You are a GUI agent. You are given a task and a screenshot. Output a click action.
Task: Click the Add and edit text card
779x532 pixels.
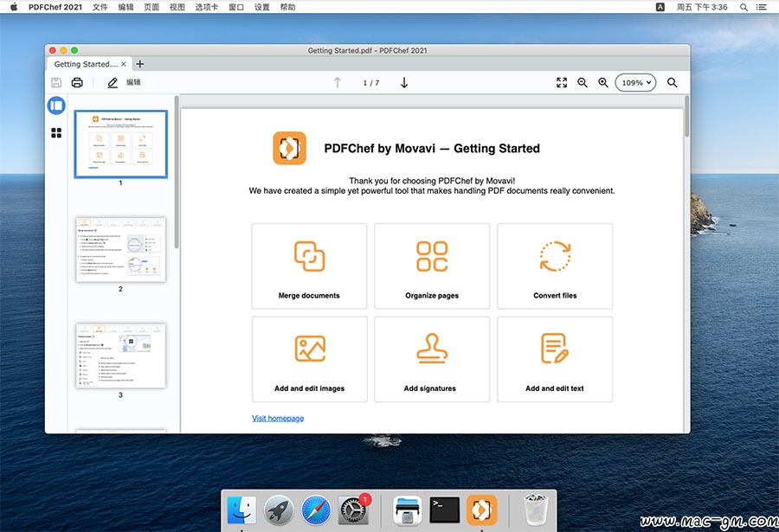pos(555,359)
